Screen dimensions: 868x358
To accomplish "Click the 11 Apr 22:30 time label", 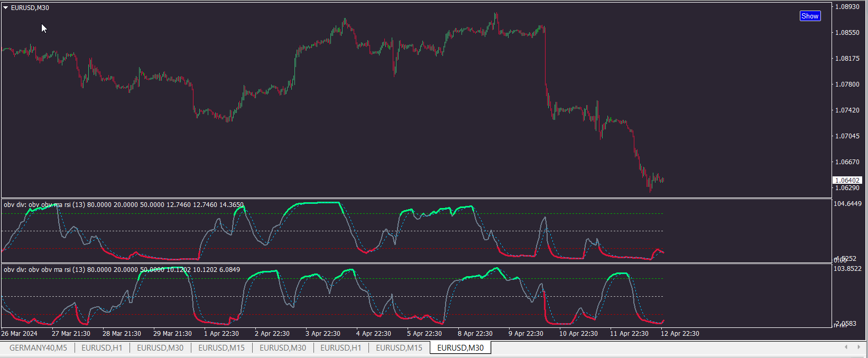I will [x=629, y=334].
